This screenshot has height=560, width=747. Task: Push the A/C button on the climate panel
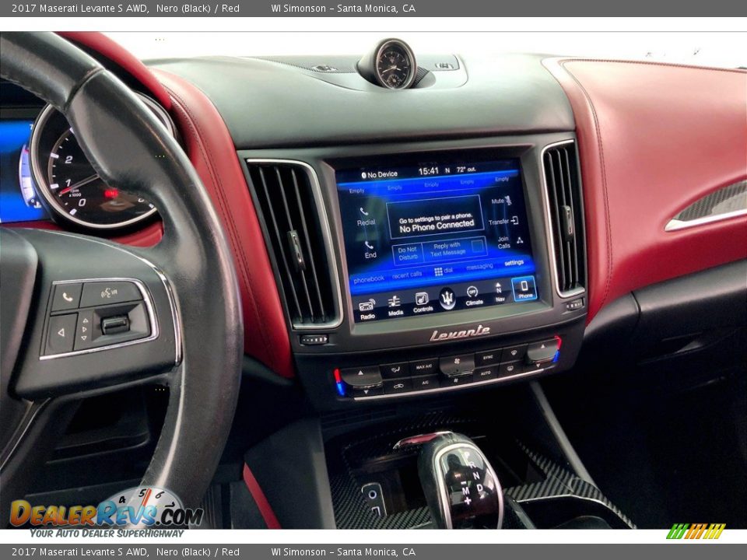(x=425, y=383)
